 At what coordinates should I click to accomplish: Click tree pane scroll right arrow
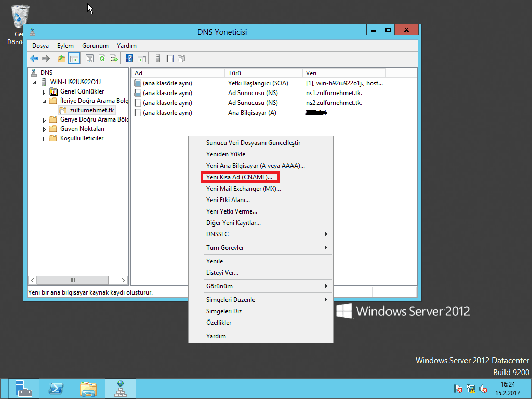coord(123,280)
